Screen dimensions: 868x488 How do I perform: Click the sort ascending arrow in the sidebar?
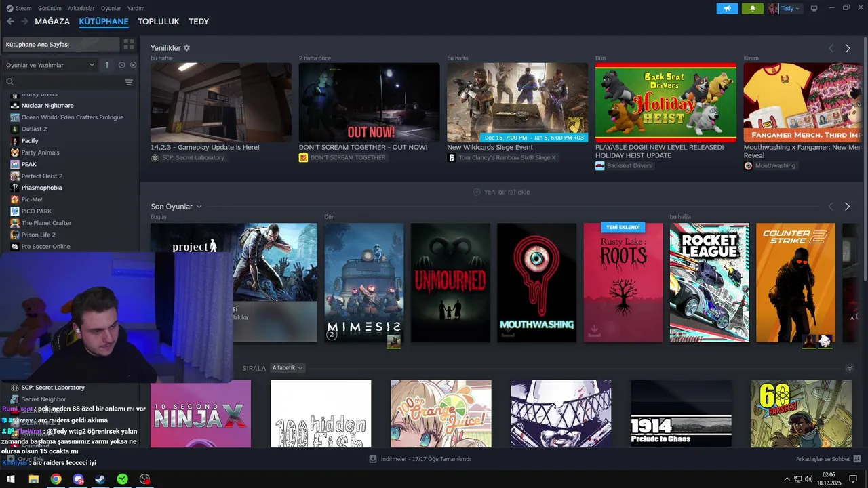point(106,65)
